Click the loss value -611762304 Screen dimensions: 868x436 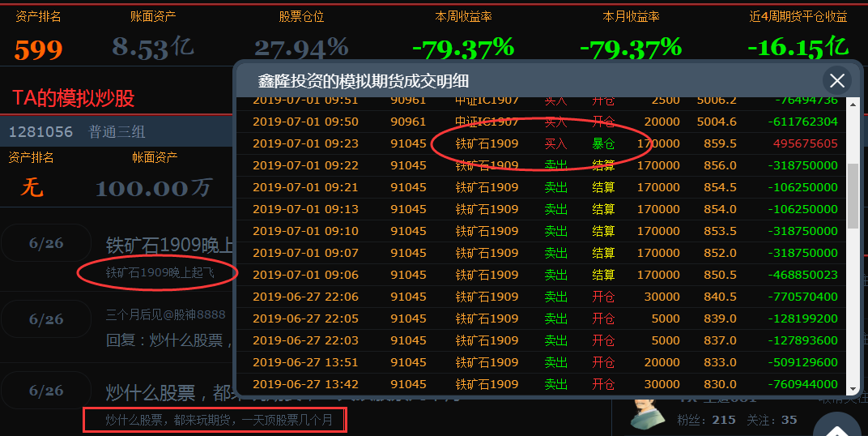coord(802,122)
